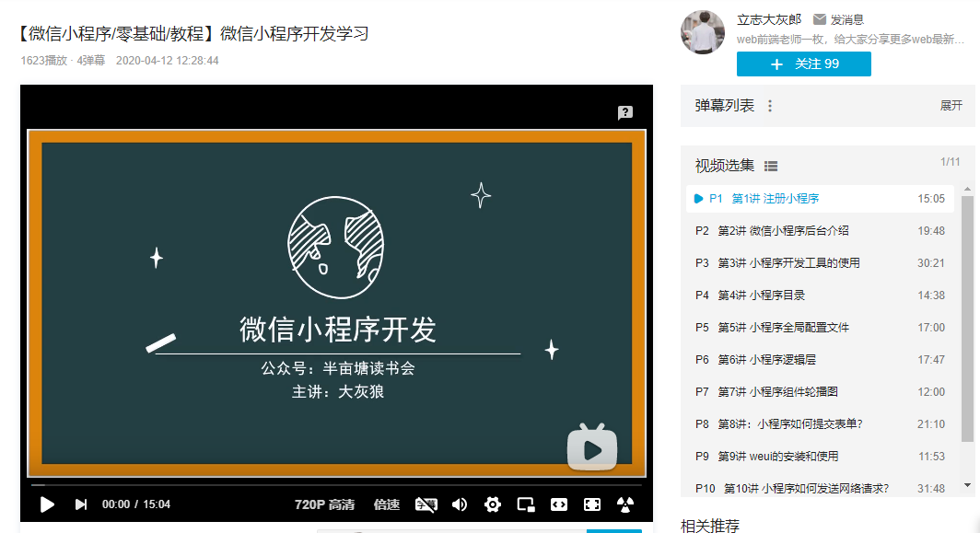Click the 4弹幕 danmaku count text
980x533 pixels.
click(x=91, y=61)
